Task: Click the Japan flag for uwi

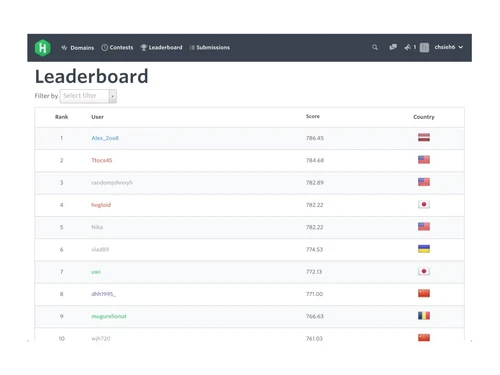Action: pyautogui.click(x=424, y=271)
